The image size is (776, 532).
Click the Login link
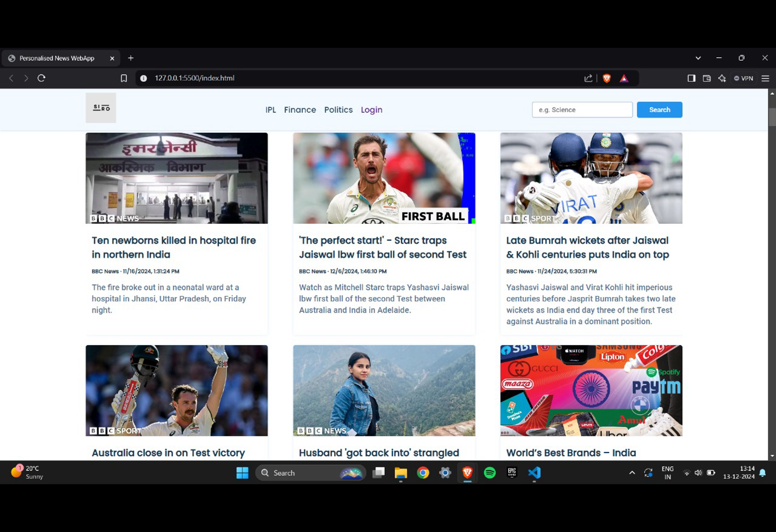click(x=371, y=110)
